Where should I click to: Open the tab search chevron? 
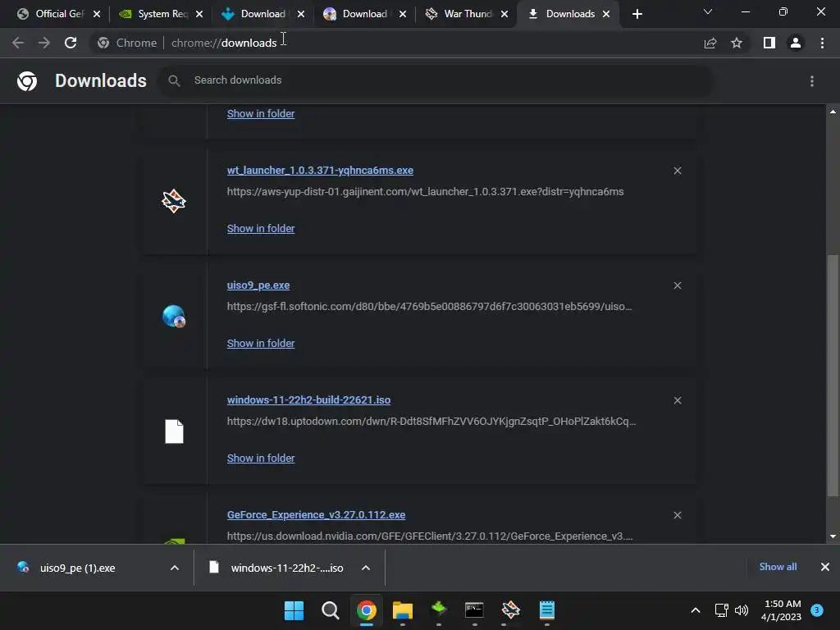click(708, 11)
